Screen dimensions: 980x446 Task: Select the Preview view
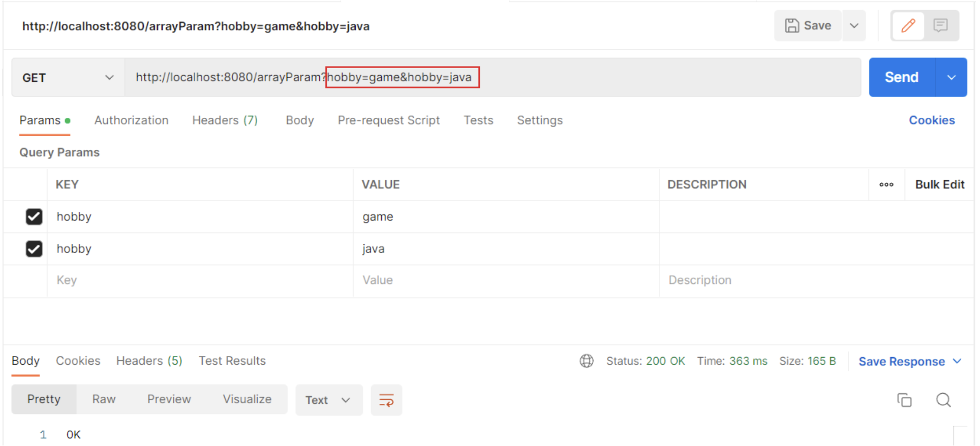[x=169, y=399]
